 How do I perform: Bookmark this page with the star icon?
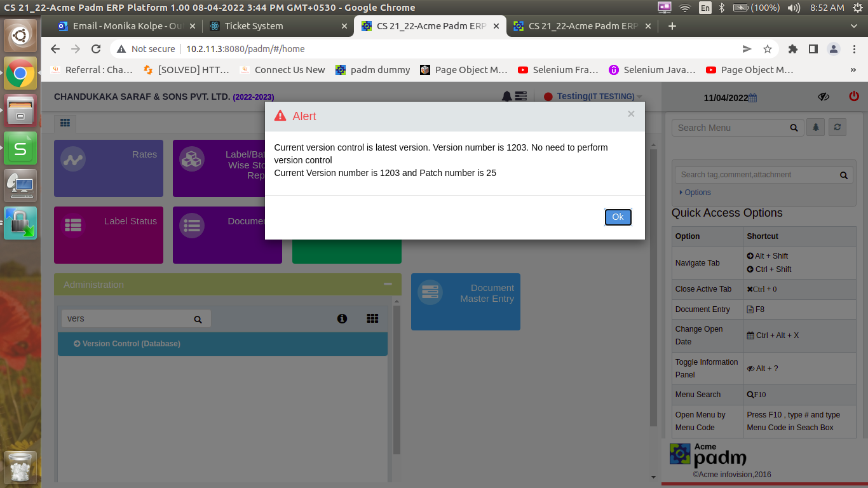point(768,49)
